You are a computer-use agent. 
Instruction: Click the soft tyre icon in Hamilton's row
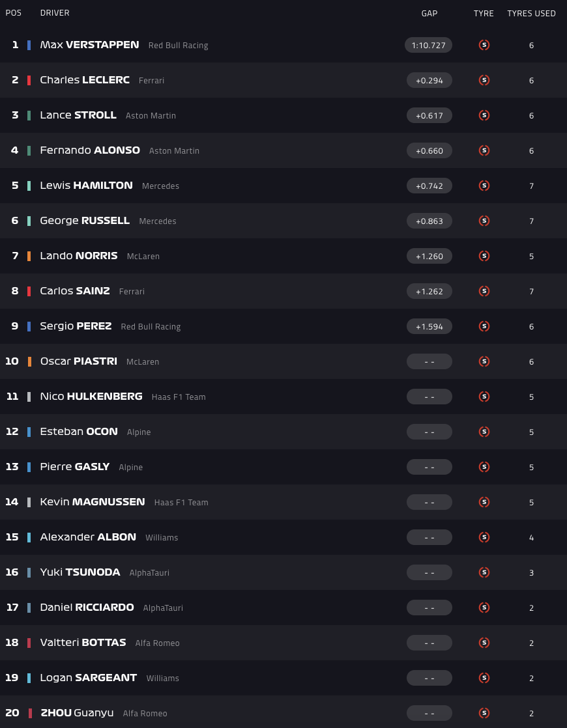click(x=484, y=186)
